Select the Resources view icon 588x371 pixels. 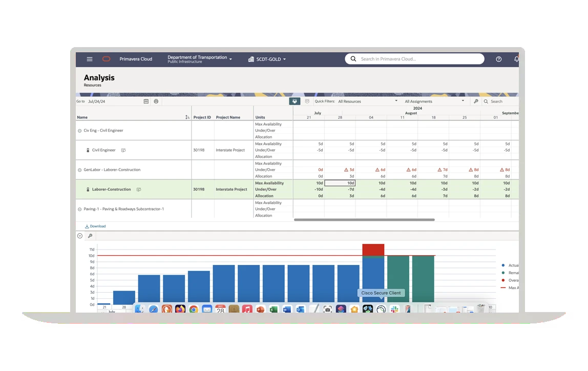point(294,101)
